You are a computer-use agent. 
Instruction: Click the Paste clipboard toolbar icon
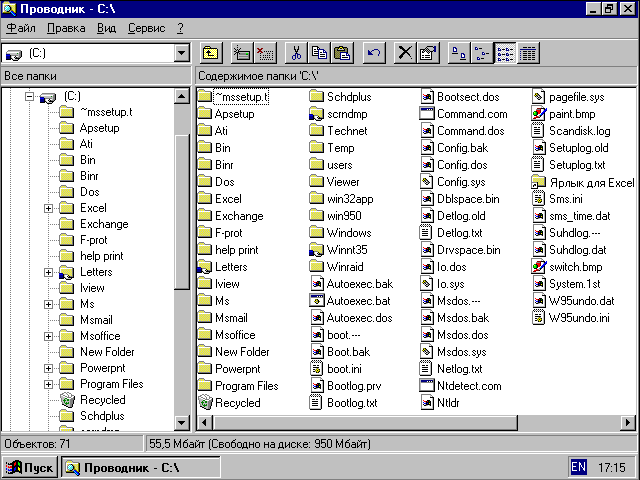pos(341,53)
